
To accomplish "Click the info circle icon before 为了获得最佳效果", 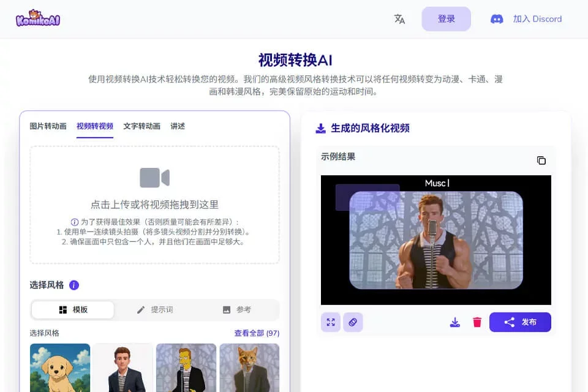I will point(75,222).
